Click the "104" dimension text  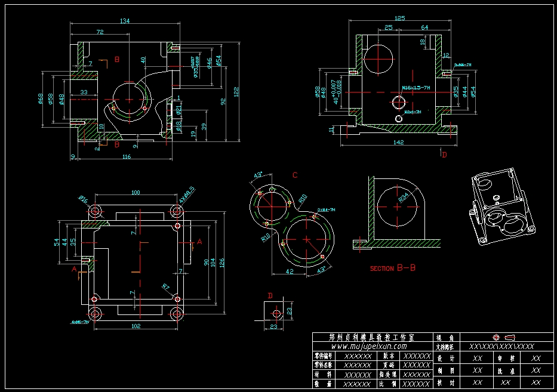coord(213,263)
